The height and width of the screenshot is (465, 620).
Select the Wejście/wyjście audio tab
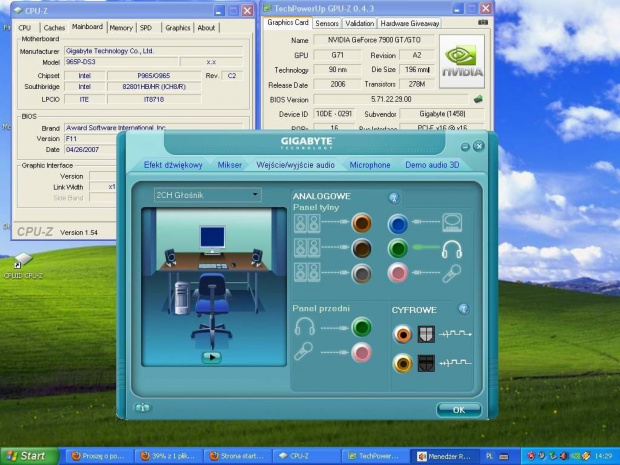(x=295, y=165)
